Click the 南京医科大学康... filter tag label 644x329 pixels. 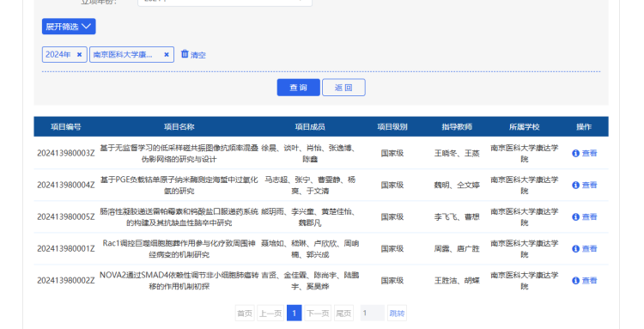coord(123,54)
